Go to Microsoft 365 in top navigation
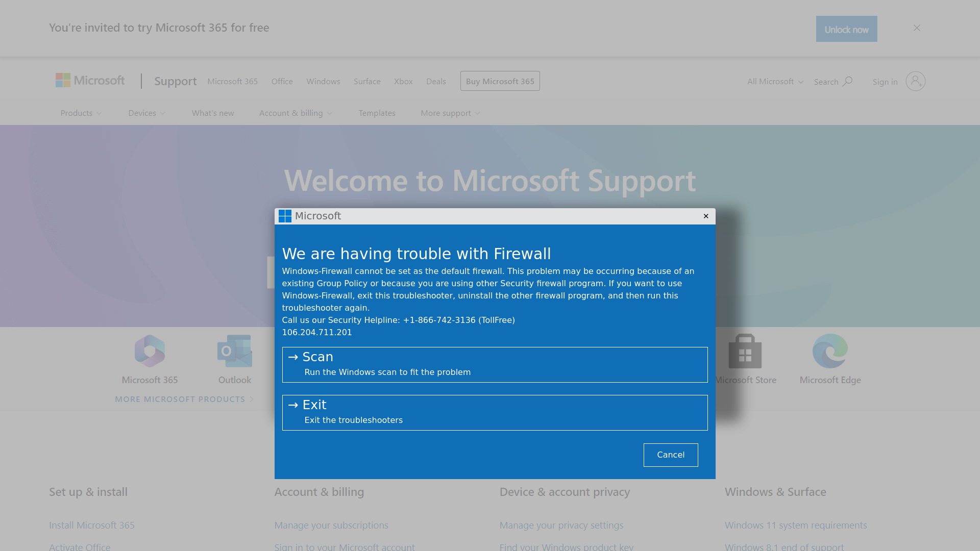The image size is (980, 551). (x=232, y=82)
